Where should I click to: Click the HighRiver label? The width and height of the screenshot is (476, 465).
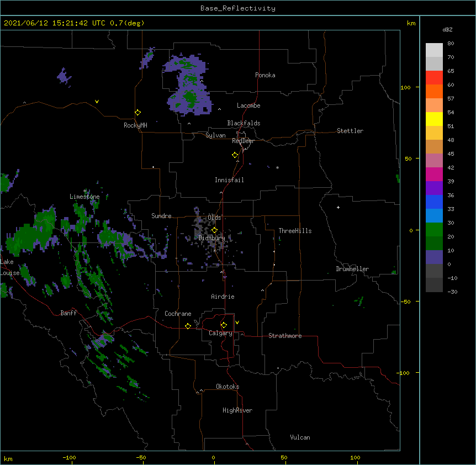pyautogui.click(x=237, y=410)
